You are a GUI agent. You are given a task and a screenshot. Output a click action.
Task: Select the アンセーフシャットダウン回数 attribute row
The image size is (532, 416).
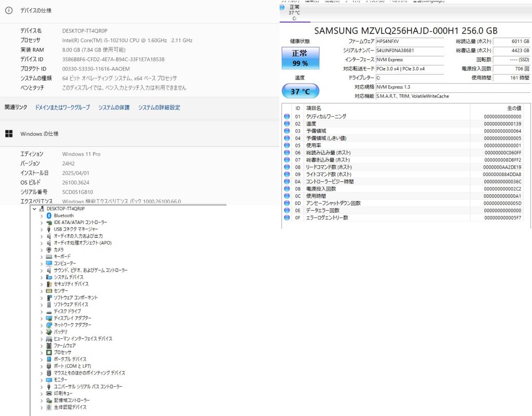(x=403, y=203)
